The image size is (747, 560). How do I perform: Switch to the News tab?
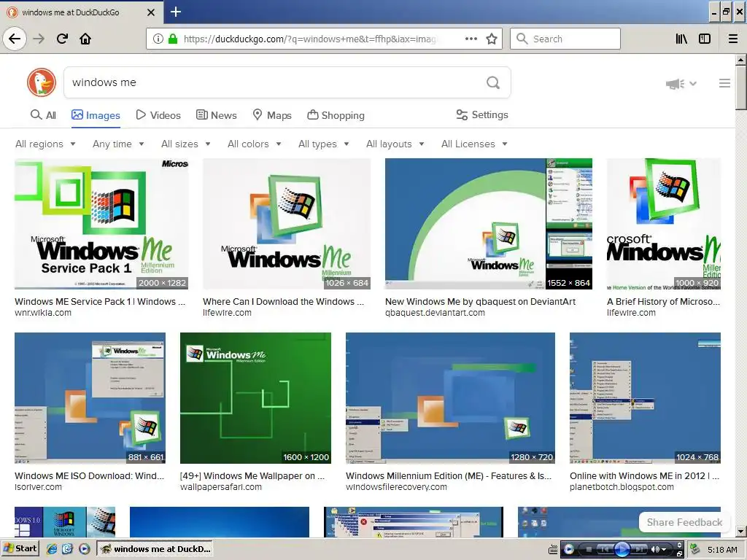216,115
